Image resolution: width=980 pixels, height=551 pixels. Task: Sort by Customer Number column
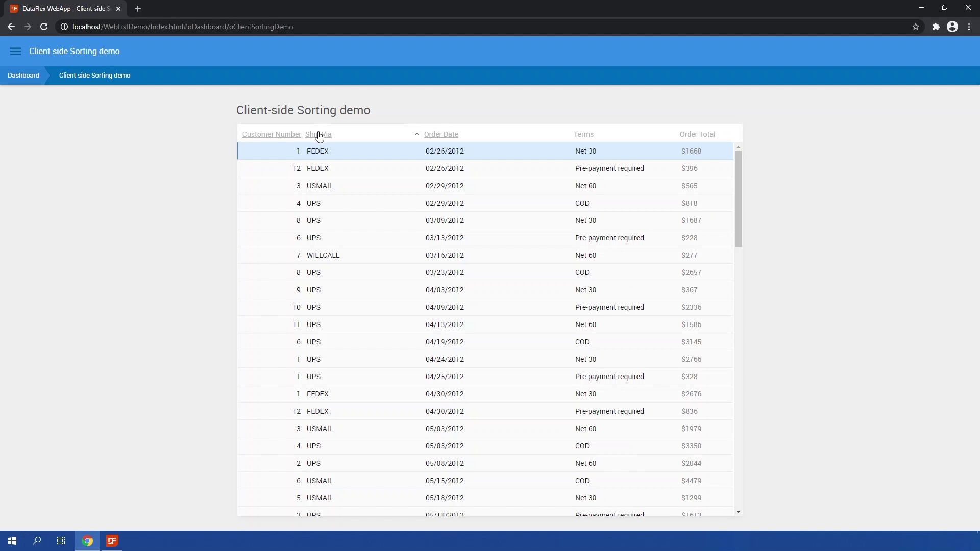tap(271, 134)
